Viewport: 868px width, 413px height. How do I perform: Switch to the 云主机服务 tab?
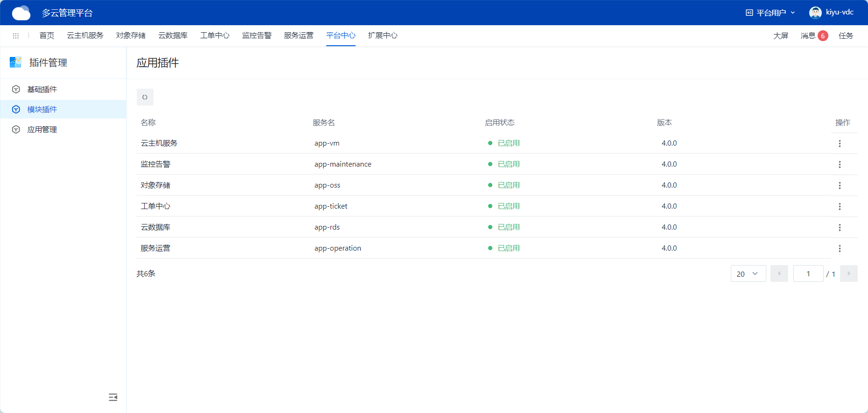click(x=85, y=35)
